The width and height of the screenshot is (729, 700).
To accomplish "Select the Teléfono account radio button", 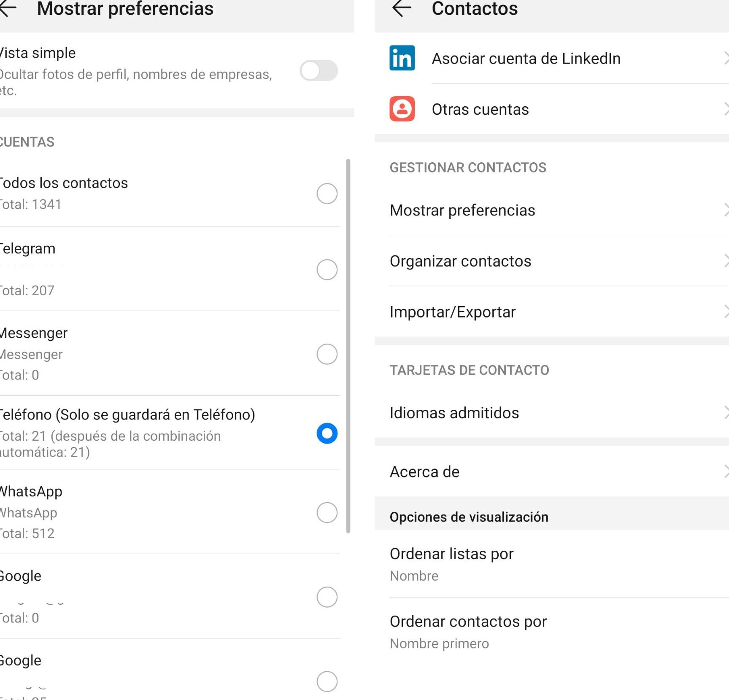I will tap(327, 433).
